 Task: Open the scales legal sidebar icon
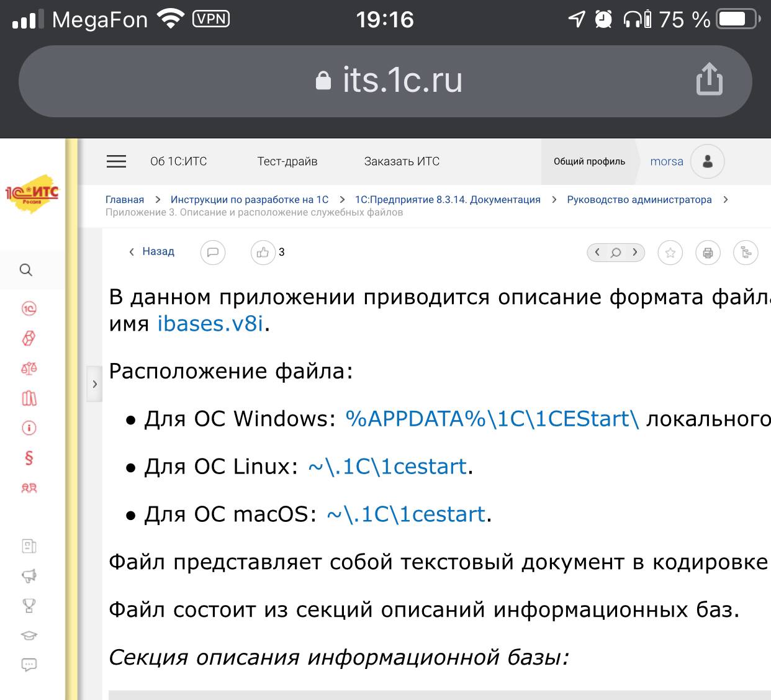coord(29,368)
